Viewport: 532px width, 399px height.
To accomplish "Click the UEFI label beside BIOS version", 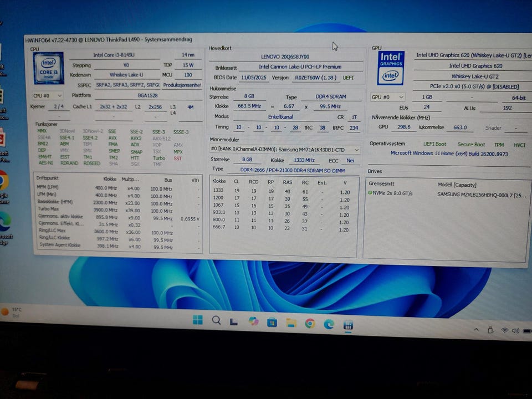I will (348, 78).
